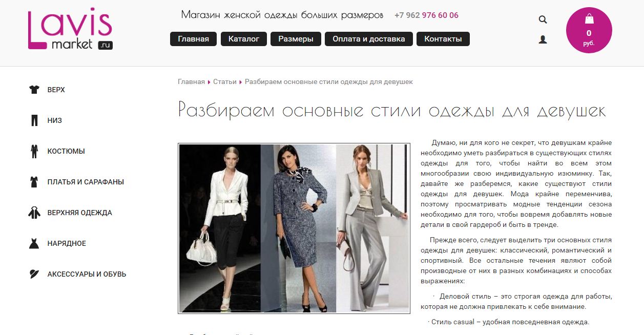
Task: Open the pink shopping cart circle
Action: [x=589, y=30]
